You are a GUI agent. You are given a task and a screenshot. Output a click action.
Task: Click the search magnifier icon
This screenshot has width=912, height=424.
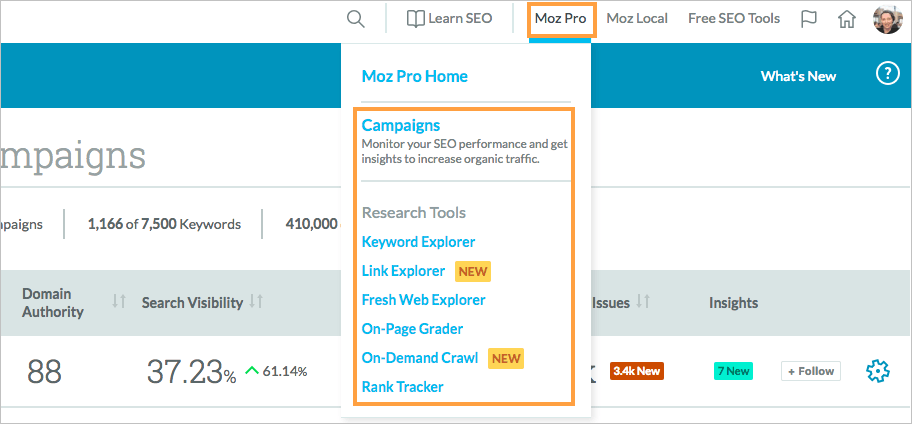(x=355, y=19)
